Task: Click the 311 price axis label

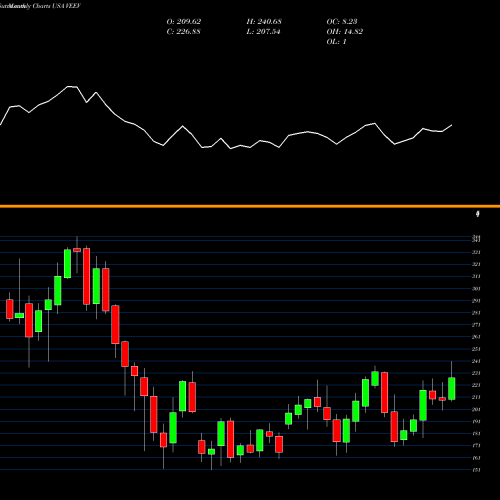Action: [476, 276]
